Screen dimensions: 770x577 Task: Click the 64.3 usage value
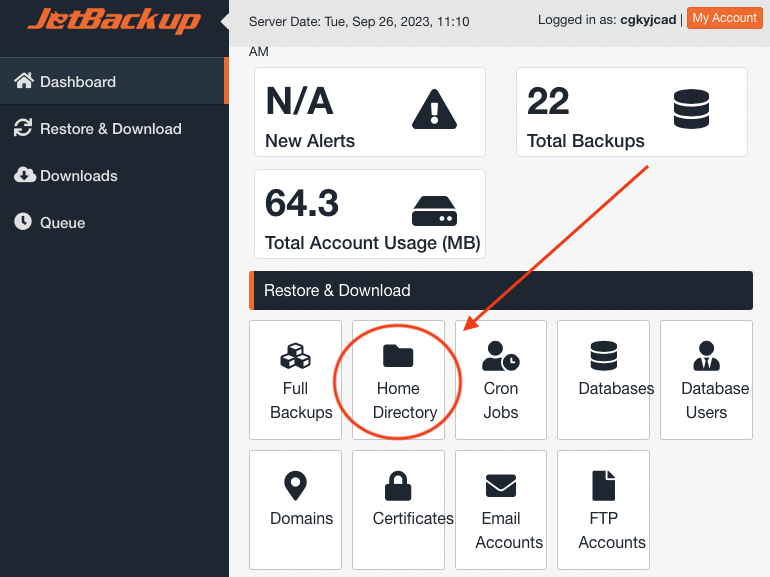coord(302,203)
